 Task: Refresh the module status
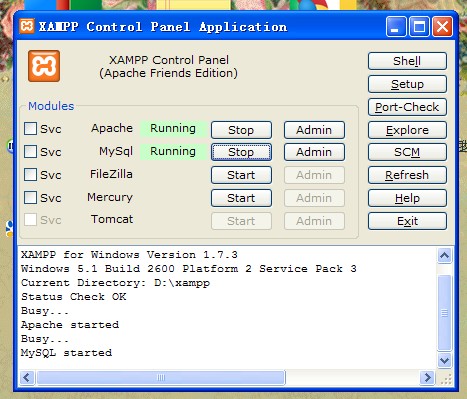pos(407,175)
